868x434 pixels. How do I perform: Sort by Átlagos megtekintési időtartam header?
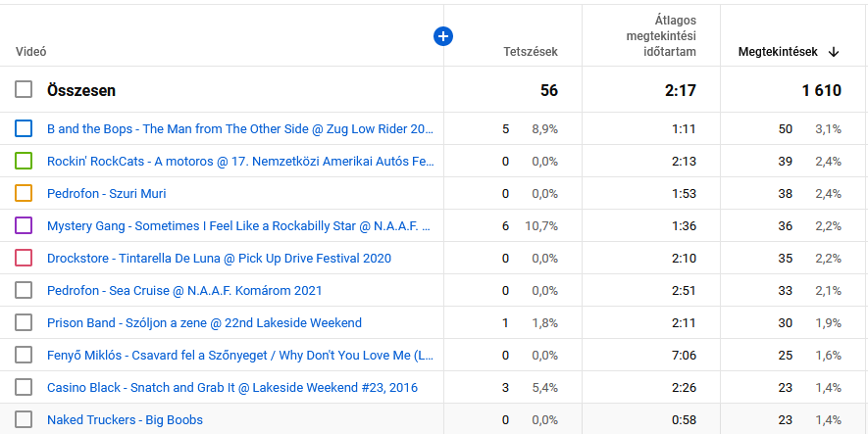[662, 36]
